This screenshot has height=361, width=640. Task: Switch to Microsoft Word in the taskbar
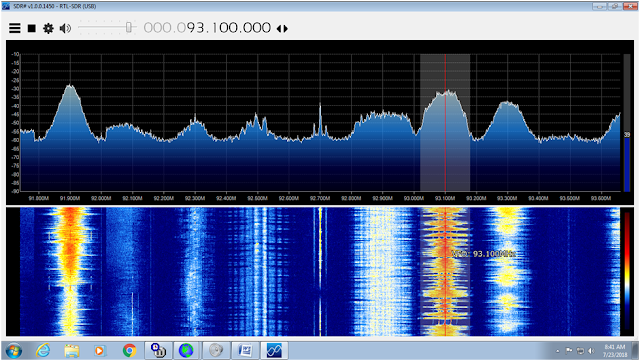point(245,351)
